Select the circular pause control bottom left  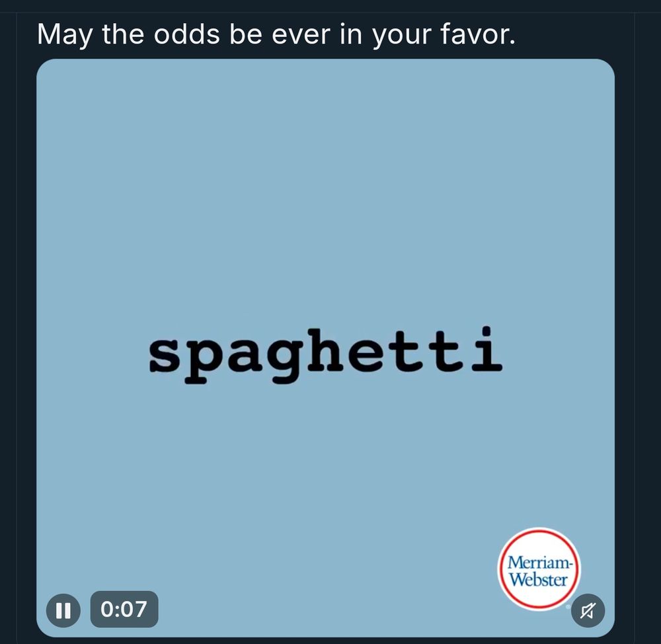tap(63, 609)
